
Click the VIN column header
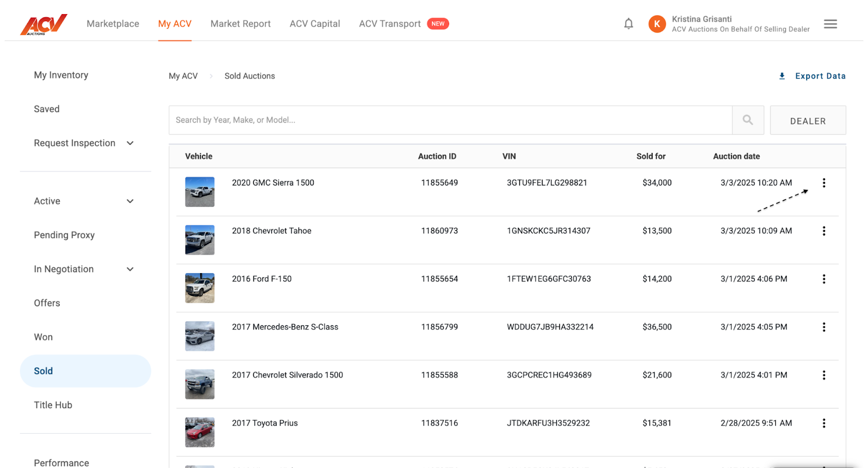coord(509,156)
